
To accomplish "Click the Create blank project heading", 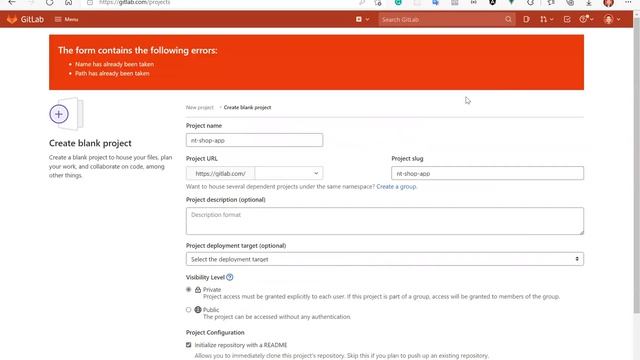I will 90,143.
